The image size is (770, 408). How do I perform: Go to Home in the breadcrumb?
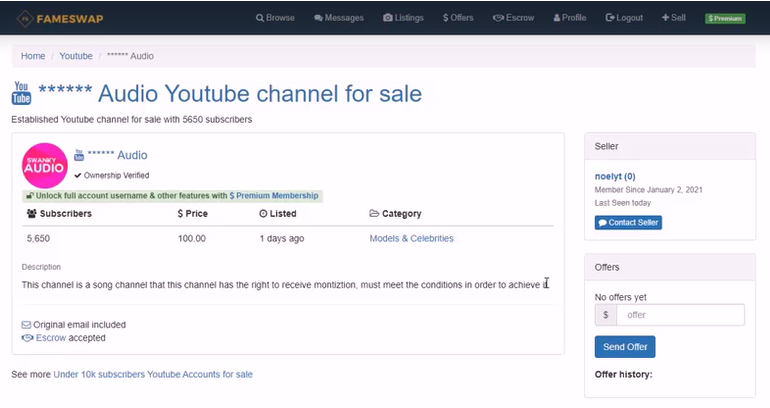tap(33, 56)
